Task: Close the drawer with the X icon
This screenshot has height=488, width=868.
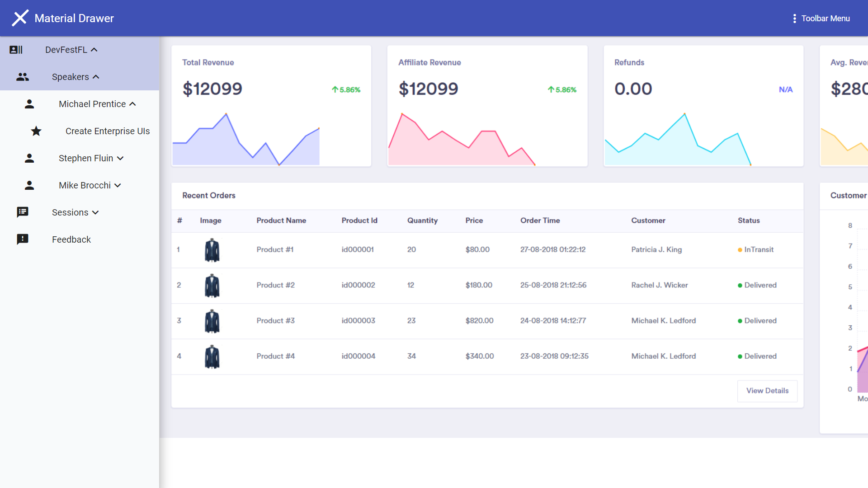Action: 20,18
